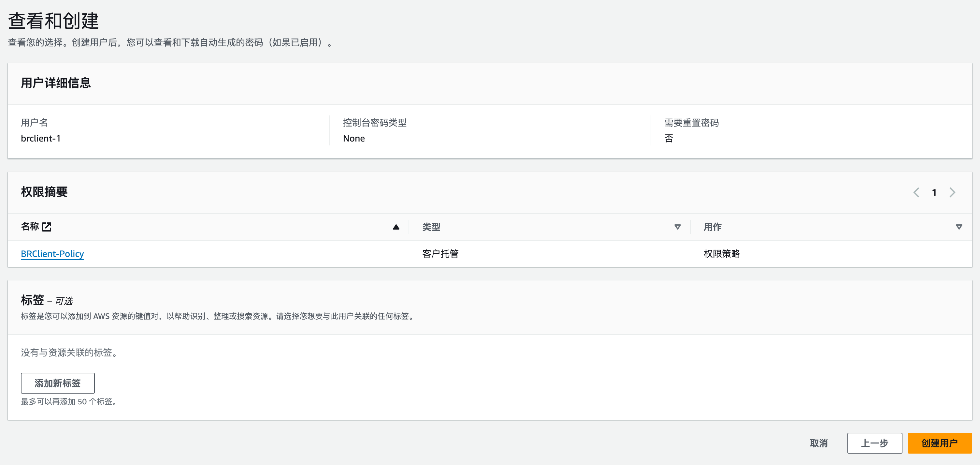
Task: Click the 用户详细信息 section heading
Action: coord(56,83)
